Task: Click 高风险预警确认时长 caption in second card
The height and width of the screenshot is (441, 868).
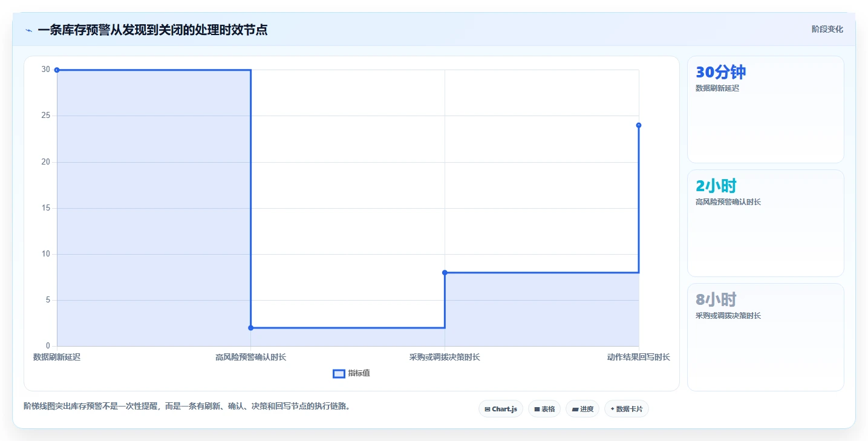Action: pyautogui.click(x=728, y=201)
